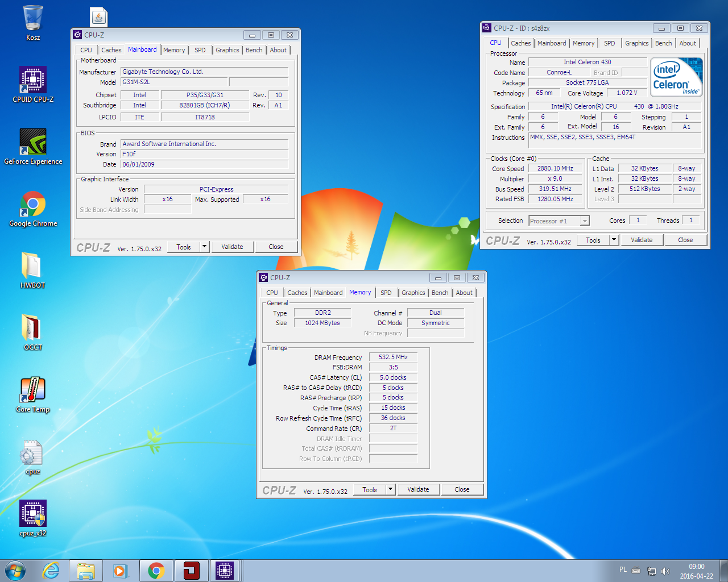The height and width of the screenshot is (582, 728).
Task: Click the Show desktop strip
Action: [x=723, y=571]
